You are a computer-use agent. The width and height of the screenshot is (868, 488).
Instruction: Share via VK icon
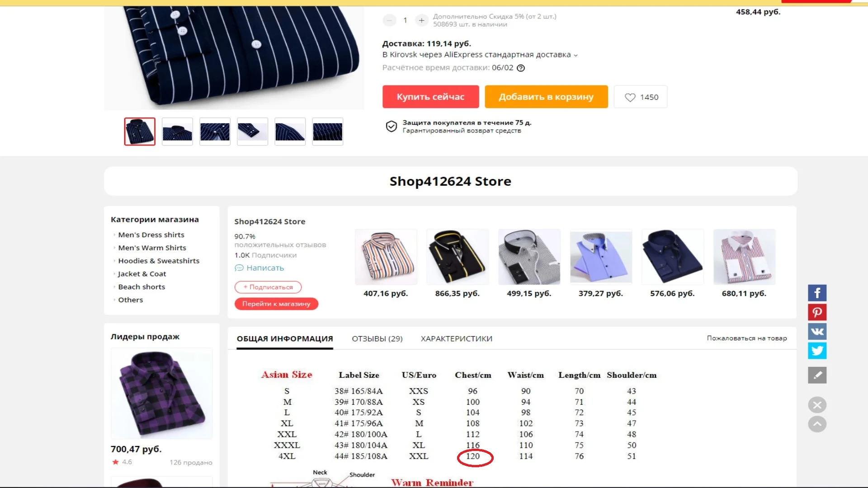(817, 331)
